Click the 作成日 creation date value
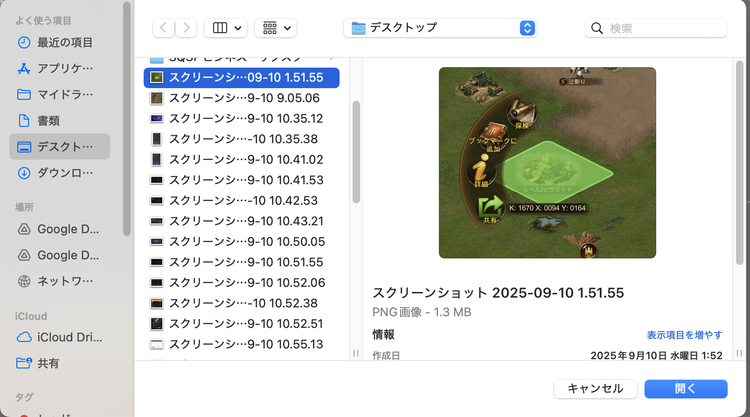Image resolution: width=750 pixels, height=417 pixels. (x=656, y=355)
